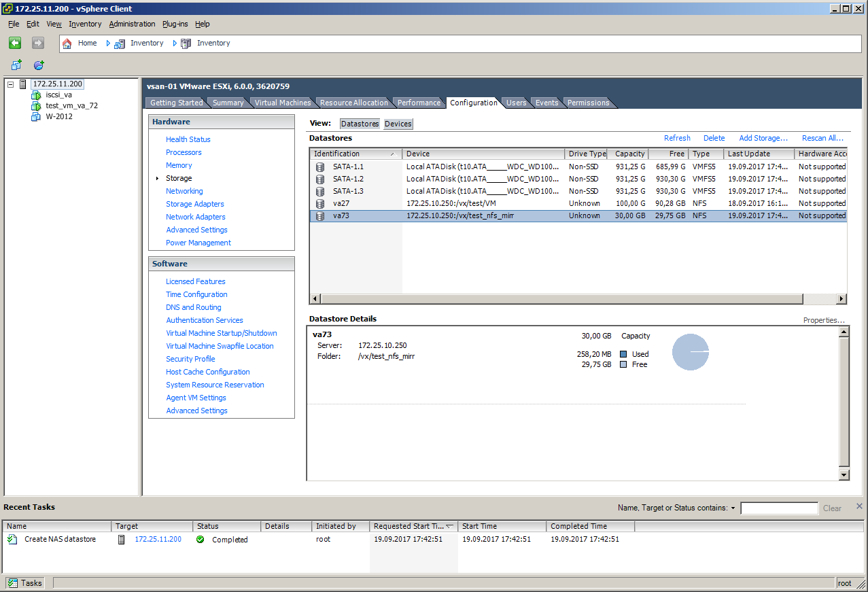This screenshot has width=868, height=592.
Task: Click the Add Host or cluster icon
Action: tap(39, 65)
